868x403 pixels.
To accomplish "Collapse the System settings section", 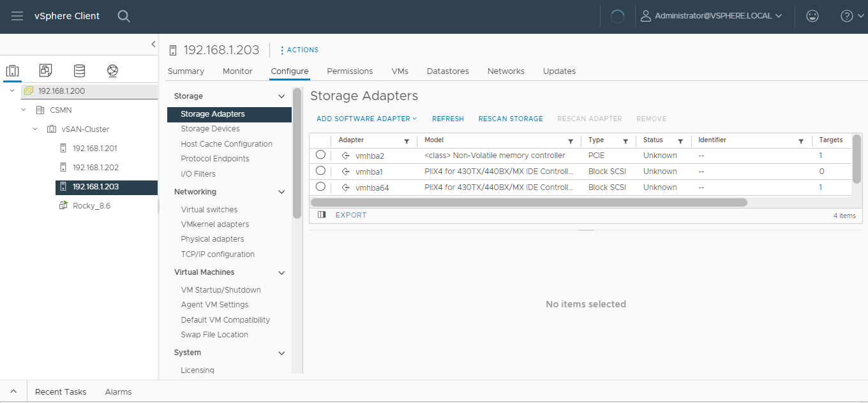I will click(281, 353).
